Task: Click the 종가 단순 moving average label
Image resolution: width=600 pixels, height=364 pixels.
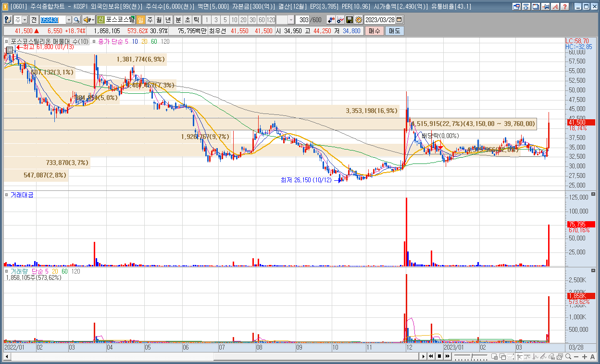Action: pos(110,42)
